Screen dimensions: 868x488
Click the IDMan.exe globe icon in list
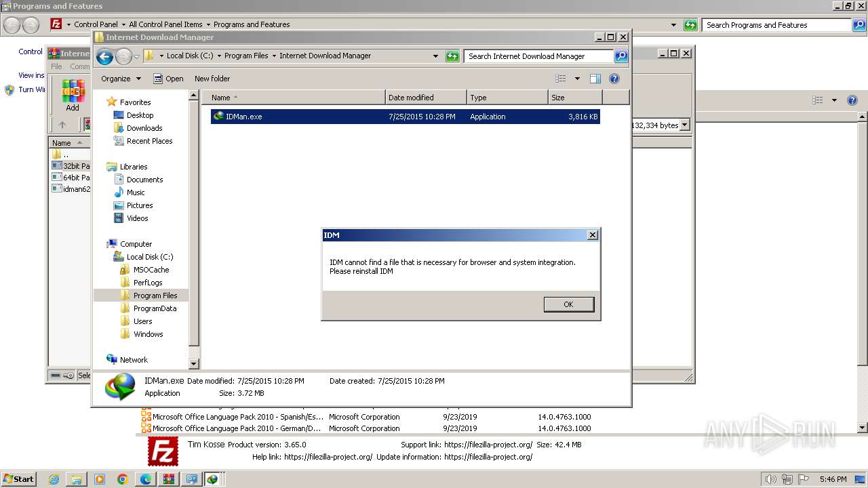218,117
